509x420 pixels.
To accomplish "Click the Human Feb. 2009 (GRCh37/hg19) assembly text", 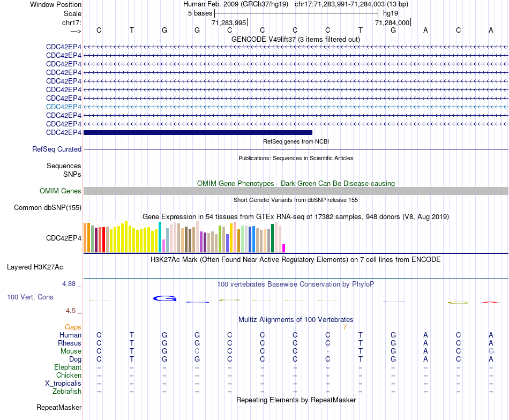I will 236,4.
